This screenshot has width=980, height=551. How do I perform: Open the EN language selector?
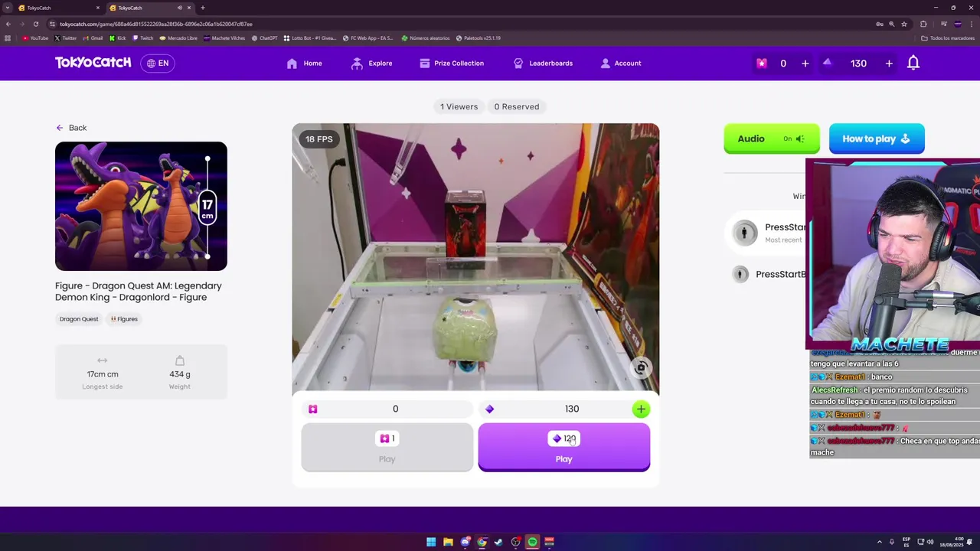pyautogui.click(x=158, y=64)
